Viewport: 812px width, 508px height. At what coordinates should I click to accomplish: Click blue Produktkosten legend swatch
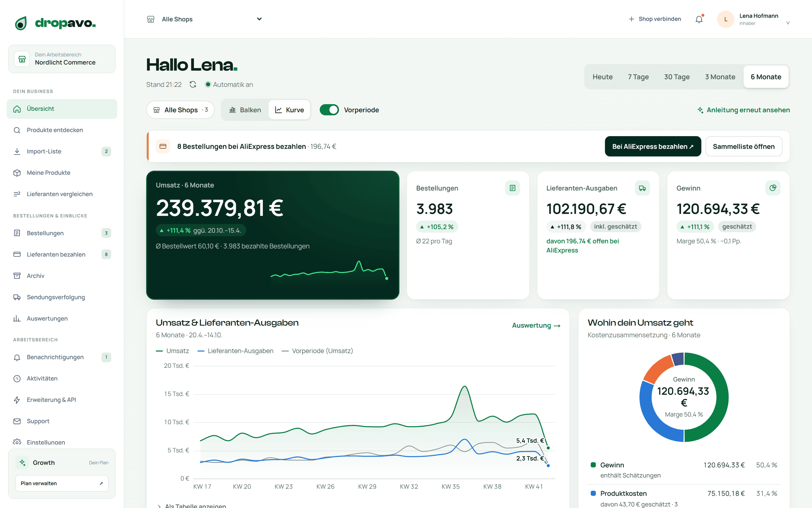(x=593, y=493)
